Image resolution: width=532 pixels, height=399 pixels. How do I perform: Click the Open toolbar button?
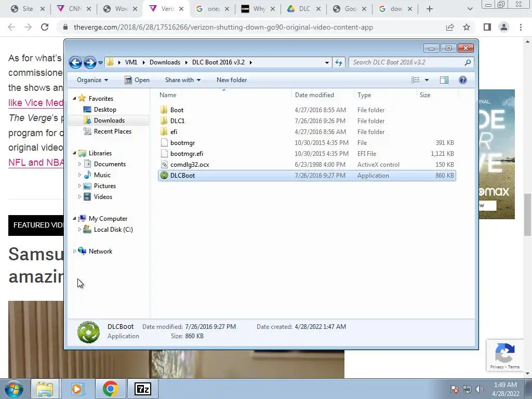(137, 80)
